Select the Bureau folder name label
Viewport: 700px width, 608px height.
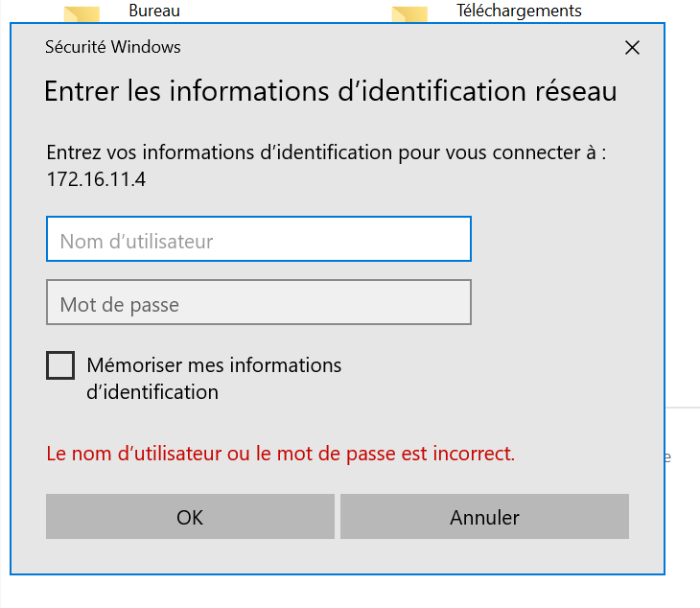point(154,11)
